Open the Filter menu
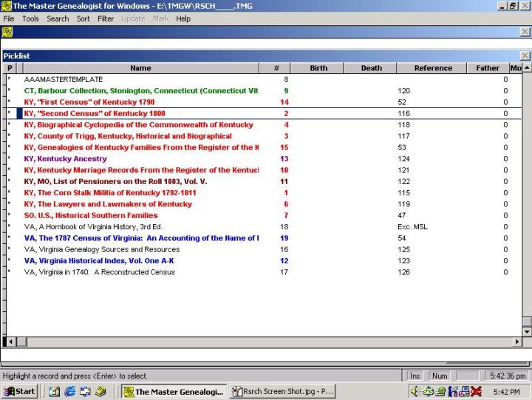 (x=106, y=18)
